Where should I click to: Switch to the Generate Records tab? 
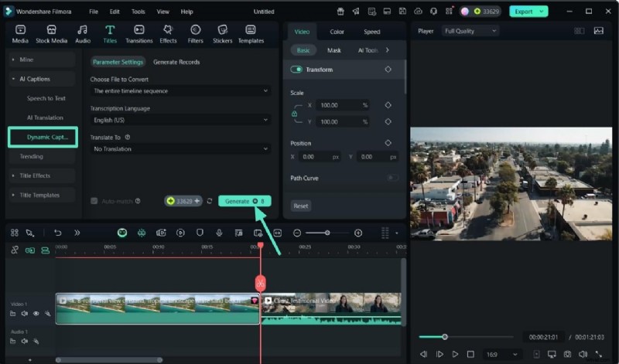(x=176, y=62)
